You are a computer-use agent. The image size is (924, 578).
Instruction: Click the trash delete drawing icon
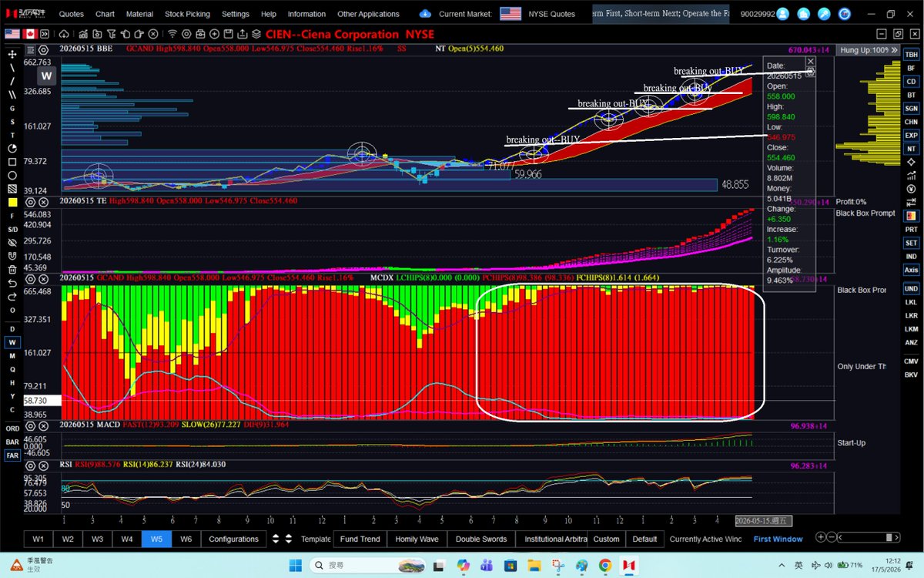[12, 270]
